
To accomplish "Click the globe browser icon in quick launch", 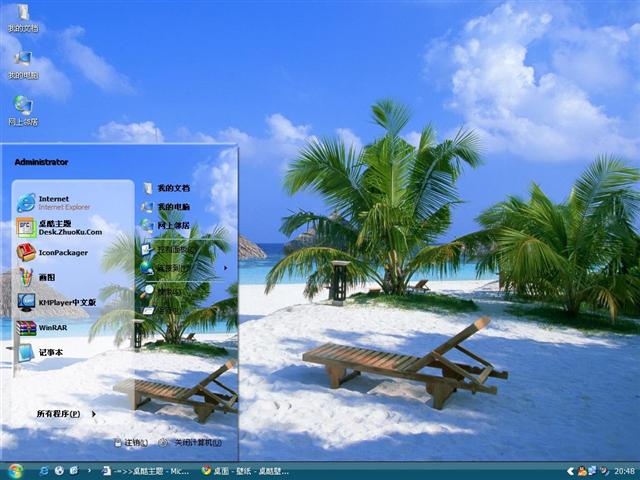I will pyautogui.click(x=59, y=471).
